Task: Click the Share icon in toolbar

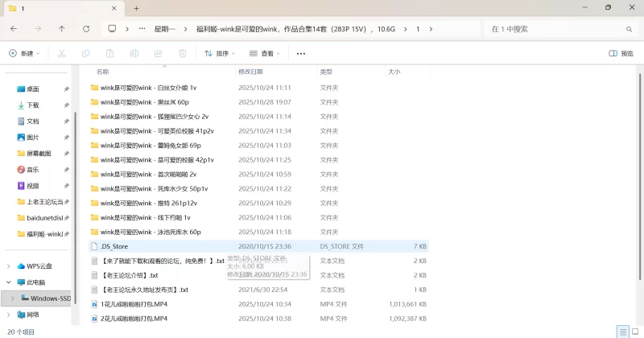Action: [159, 54]
